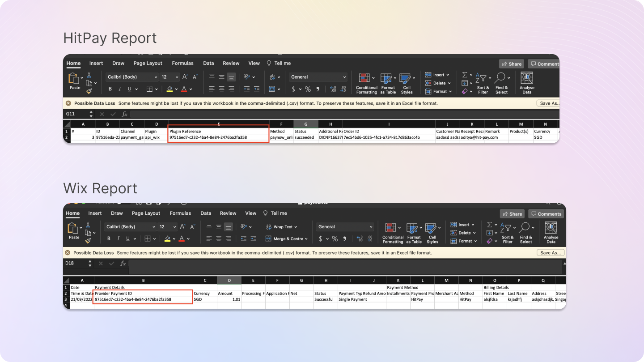The width and height of the screenshot is (644, 362).
Task: Toggle Italic in HitPay Report ribbon
Action: (120, 89)
